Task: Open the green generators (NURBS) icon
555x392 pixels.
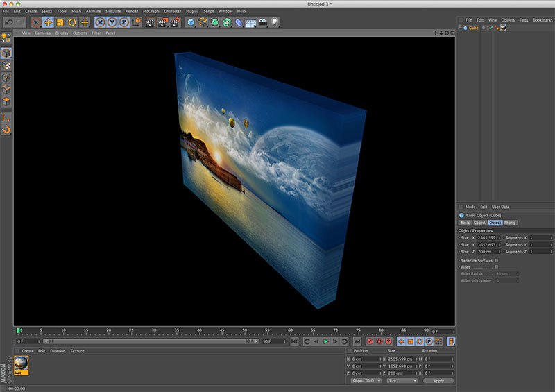Action: pos(215,22)
